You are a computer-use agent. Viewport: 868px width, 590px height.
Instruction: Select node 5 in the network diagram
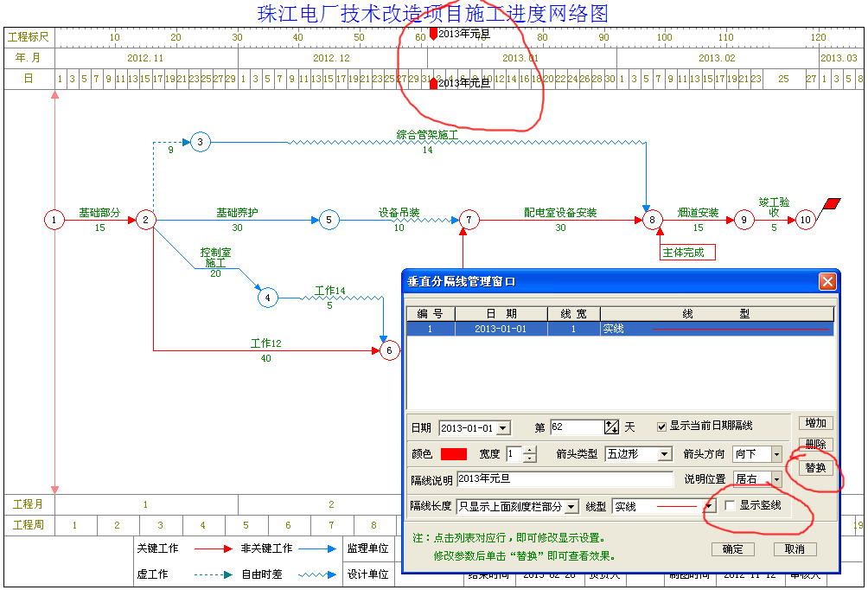pos(329,220)
